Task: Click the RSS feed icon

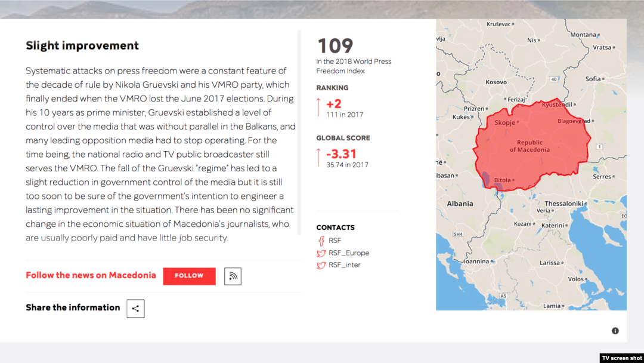Action: [233, 276]
